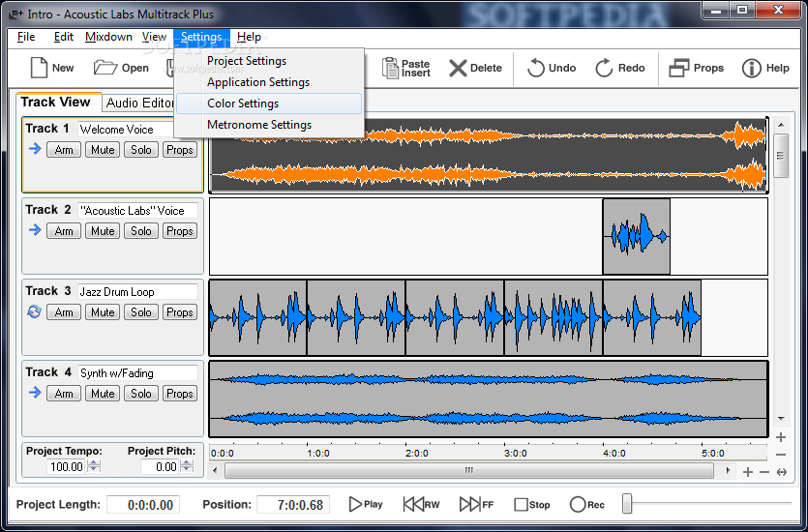808x532 pixels.
Task: Click the Project Tempo value field
Action: (x=67, y=466)
